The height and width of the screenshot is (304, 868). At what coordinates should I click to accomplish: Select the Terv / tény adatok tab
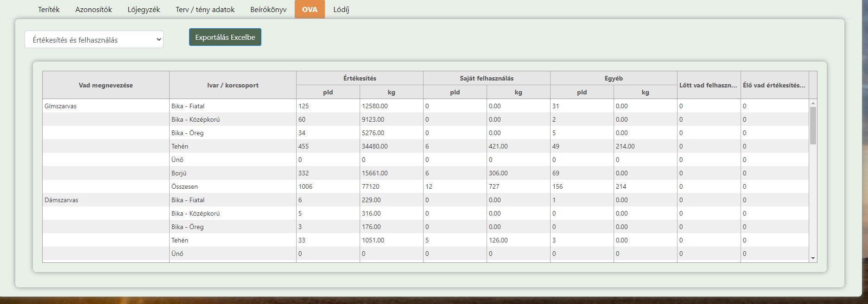[205, 9]
